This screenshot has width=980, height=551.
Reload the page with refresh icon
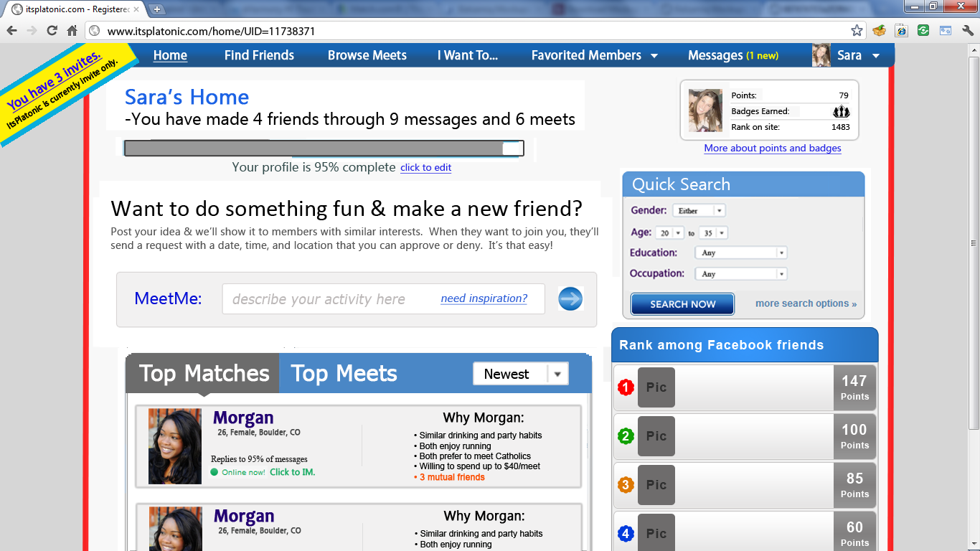[52, 31]
